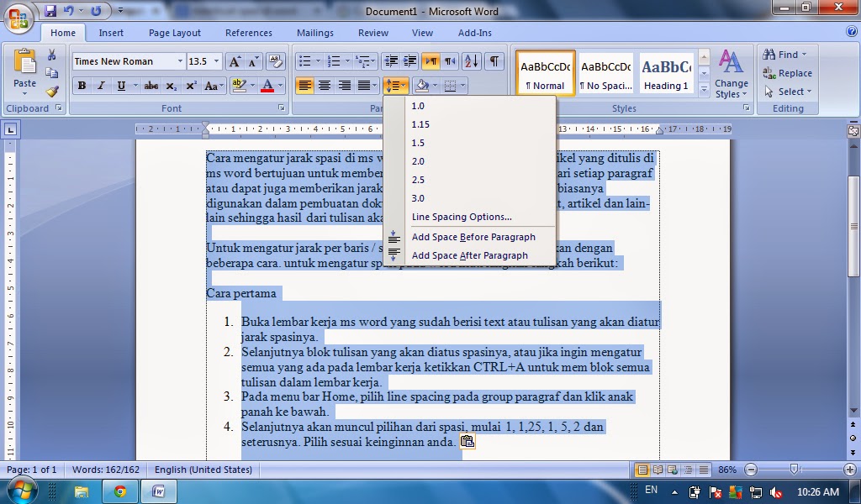Click English (United States) language indicator

[x=203, y=470]
